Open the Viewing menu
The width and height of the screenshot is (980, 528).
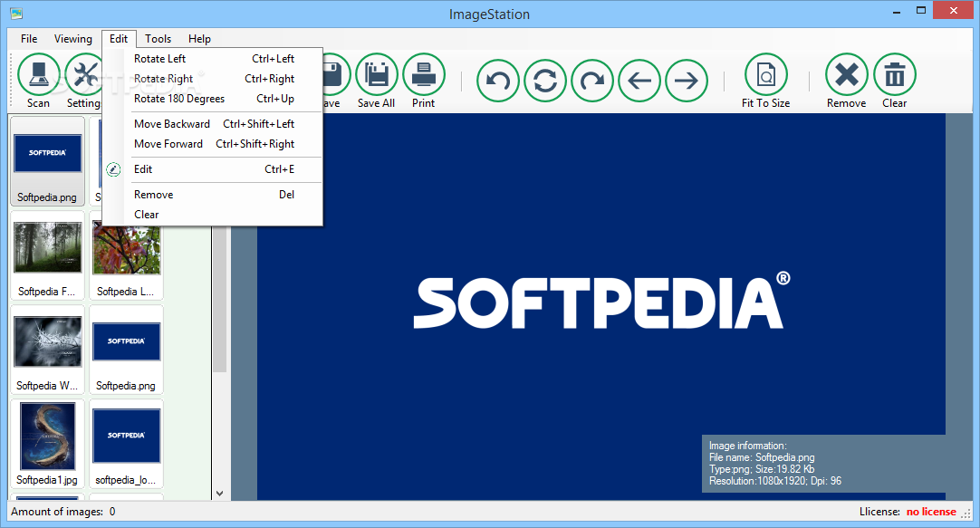click(72, 39)
